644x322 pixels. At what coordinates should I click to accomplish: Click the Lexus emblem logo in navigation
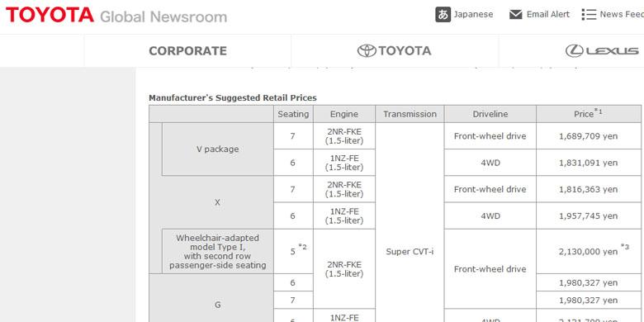(x=574, y=51)
